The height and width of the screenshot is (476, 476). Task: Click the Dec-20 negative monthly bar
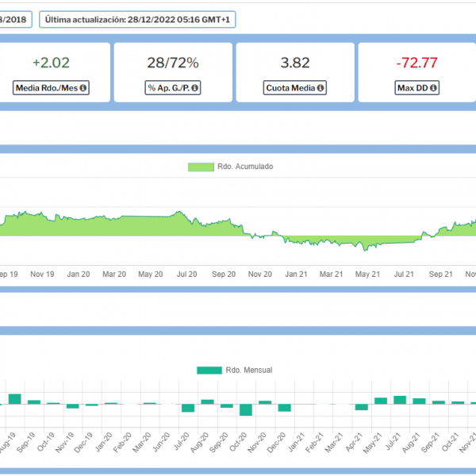pos(285,408)
